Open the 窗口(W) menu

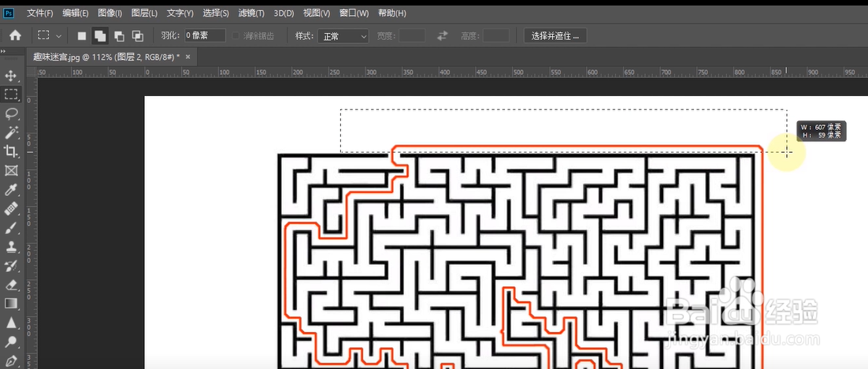coord(354,13)
